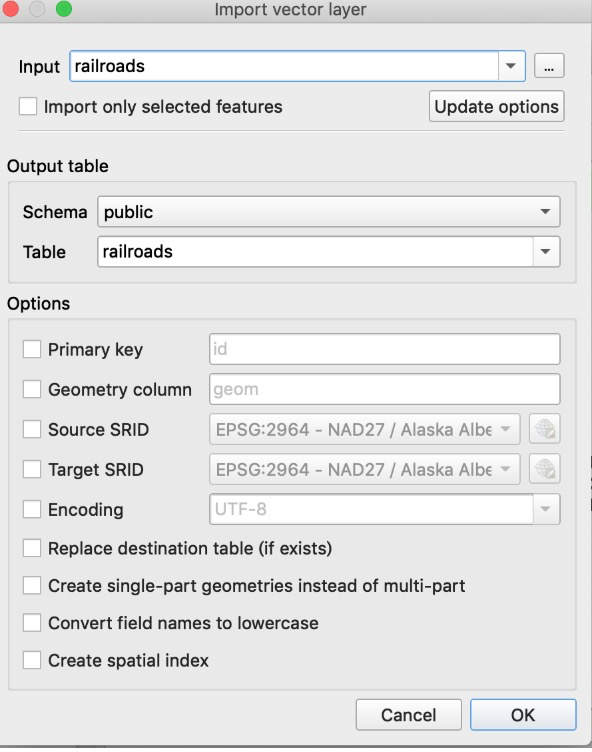Expand the Input layer dropdown arrow
This screenshot has height=752, width=592.
(x=511, y=66)
